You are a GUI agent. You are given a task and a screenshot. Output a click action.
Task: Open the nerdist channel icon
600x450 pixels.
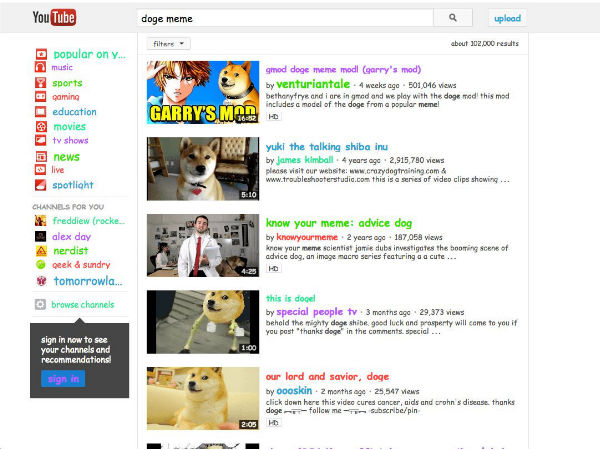coord(40,251)
